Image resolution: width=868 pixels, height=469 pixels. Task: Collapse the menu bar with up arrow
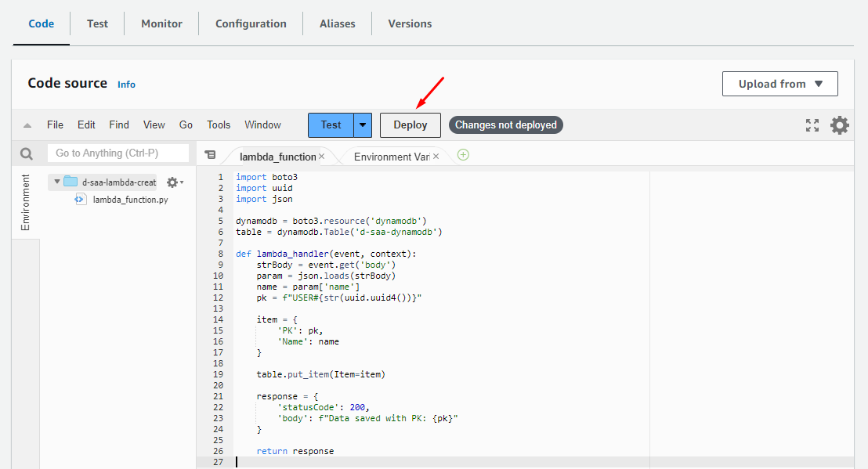tap(27, 125)
